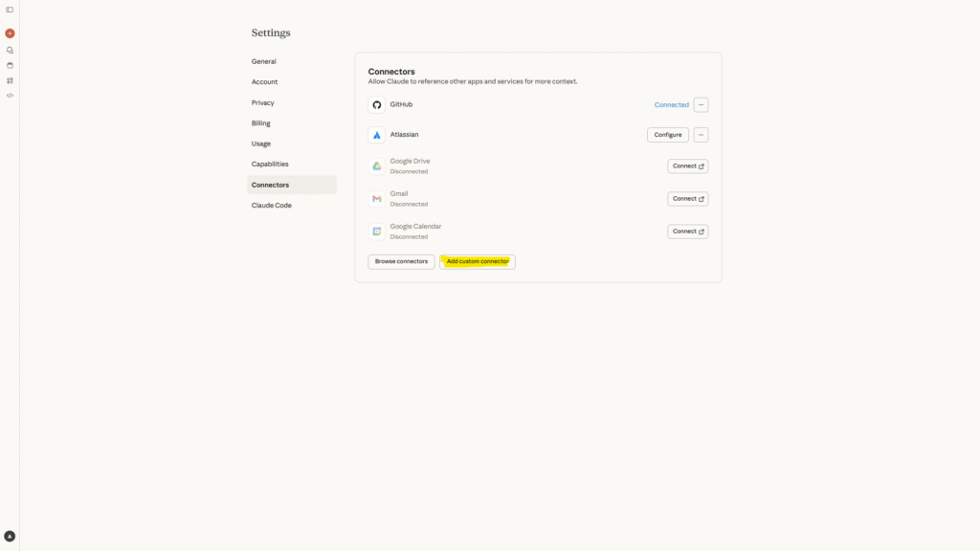Open the Artifacts grid icon in the sidebar
The image size is (980, 551).
(10, 80)
